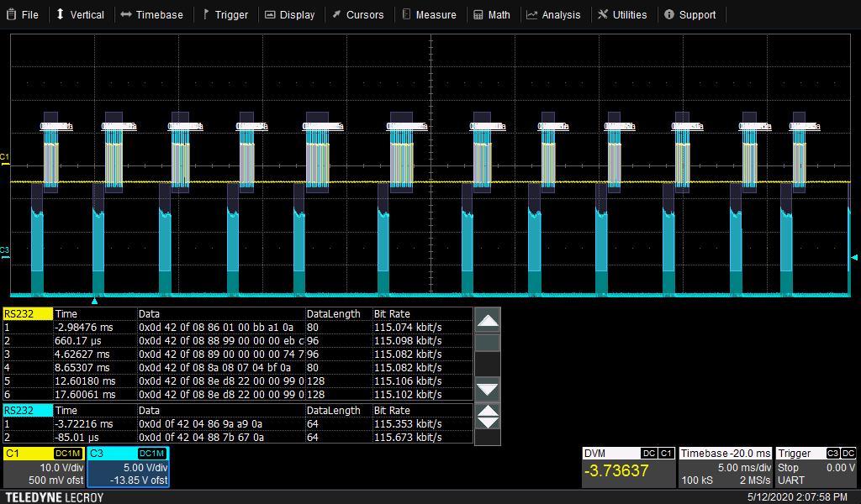Open the File menu
Screen dimensions: 861x504
[x=23, y=14]
